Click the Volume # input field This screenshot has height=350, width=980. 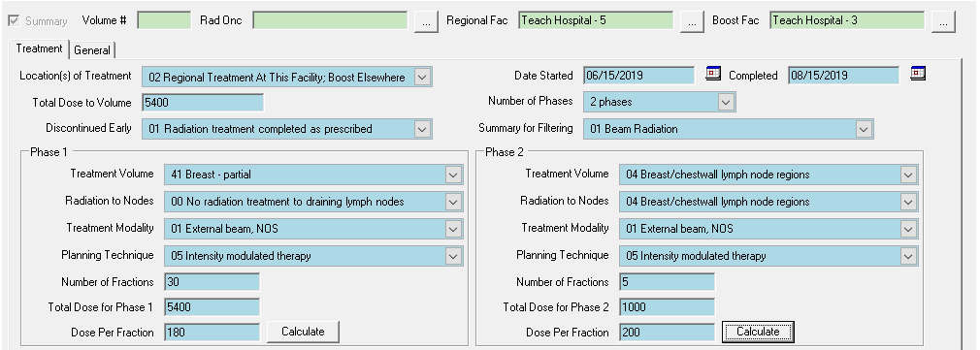[164, 20]
